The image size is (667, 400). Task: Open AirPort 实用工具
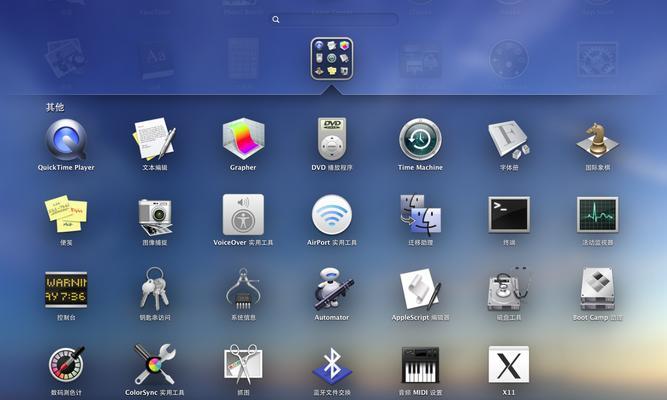pyautogui.click(x=332, y=215)
